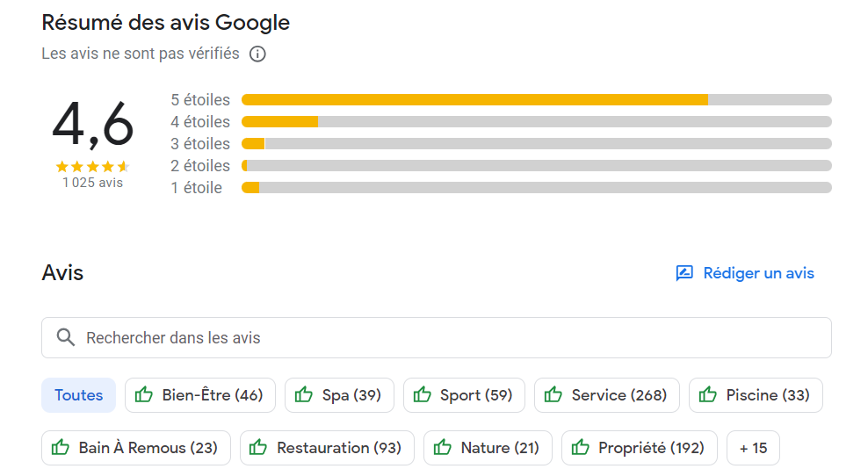Image resolution: width=868 pixels, height=476 pixels.
Task: Click the info icon beside unverified reviews notice
Action: pos(257,54)
